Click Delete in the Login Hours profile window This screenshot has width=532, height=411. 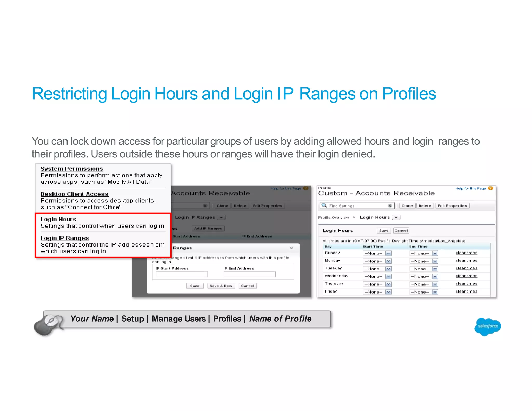click(x=425, y=206)
